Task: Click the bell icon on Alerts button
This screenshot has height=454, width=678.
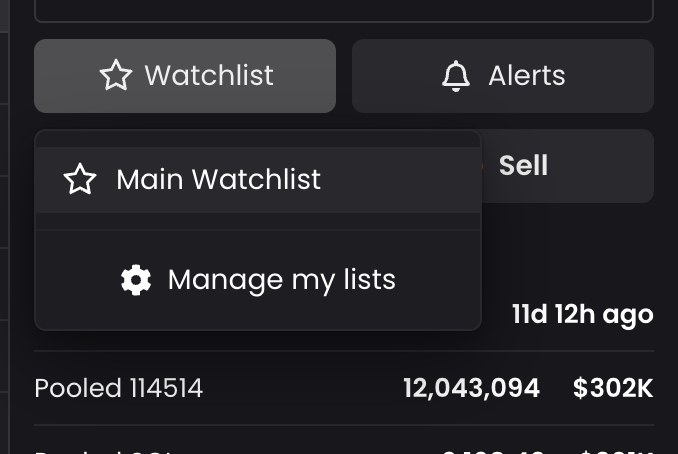Action: click(456, 76)
